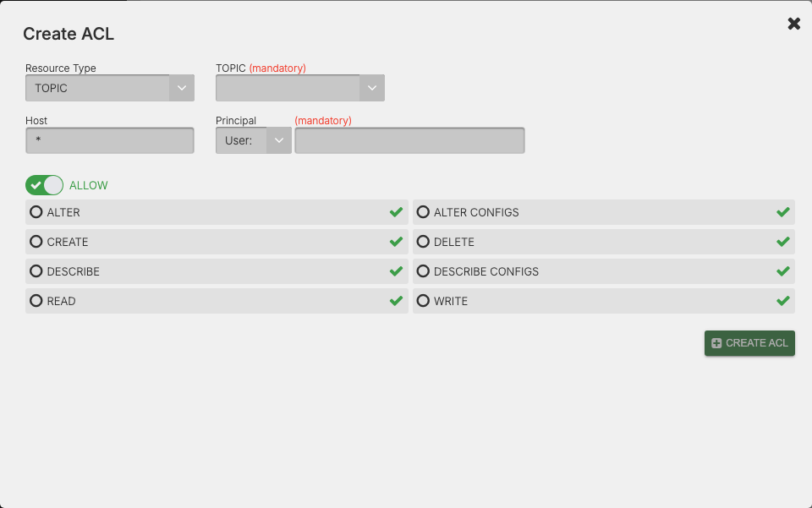Click the green checkmark on DELETE row
This screenshot has height=508, width=812.
pos(783,242)
